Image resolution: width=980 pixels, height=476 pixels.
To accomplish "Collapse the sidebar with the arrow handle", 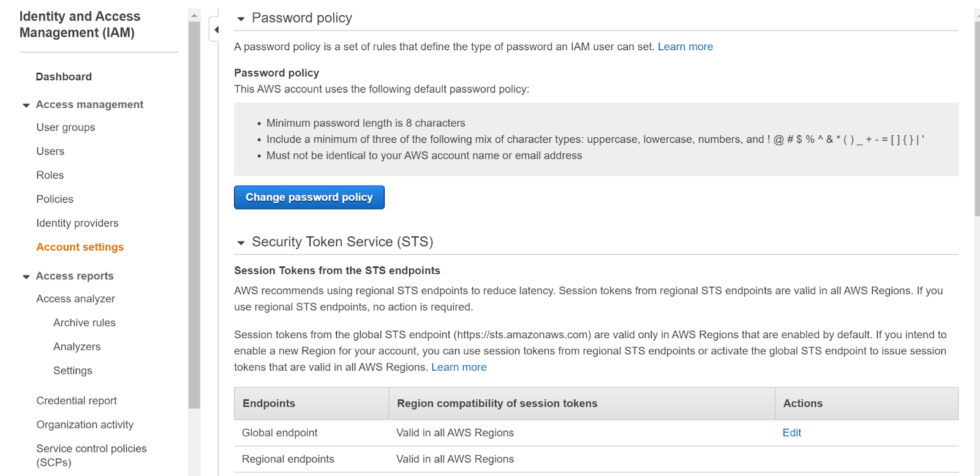I will [216, 29].
